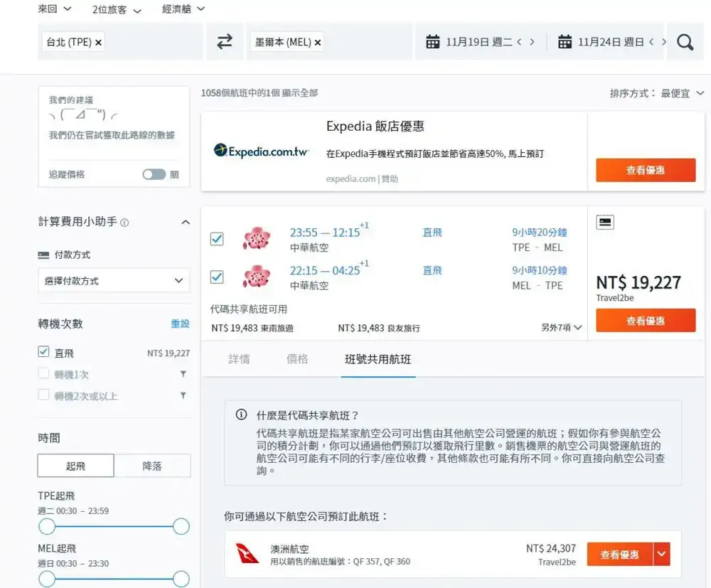Click TPE起飛 slider right handle
Viewport: 711px width, 588px height.
tap(181, 526)
